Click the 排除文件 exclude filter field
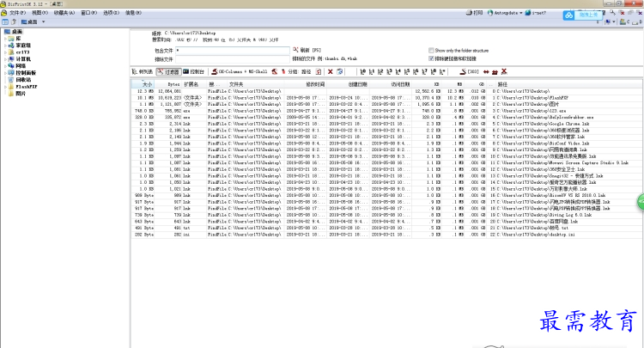 (x=233, y=59)
